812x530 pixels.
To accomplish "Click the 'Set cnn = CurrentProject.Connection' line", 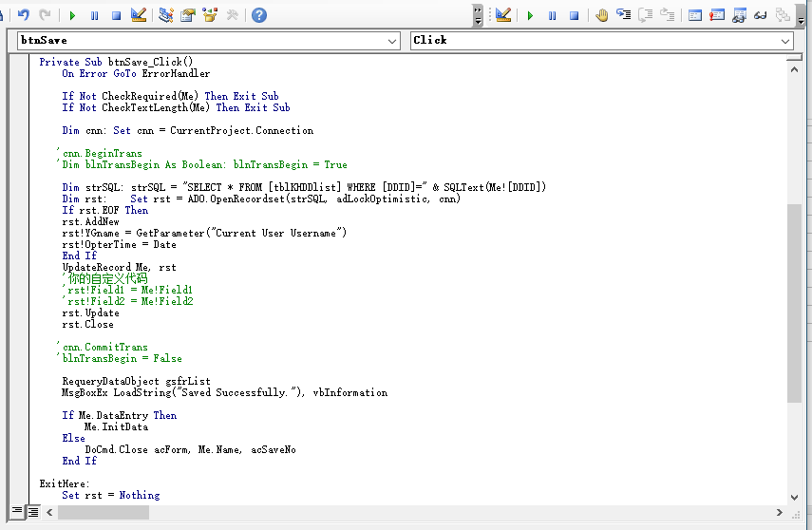I will pos(187,130).
